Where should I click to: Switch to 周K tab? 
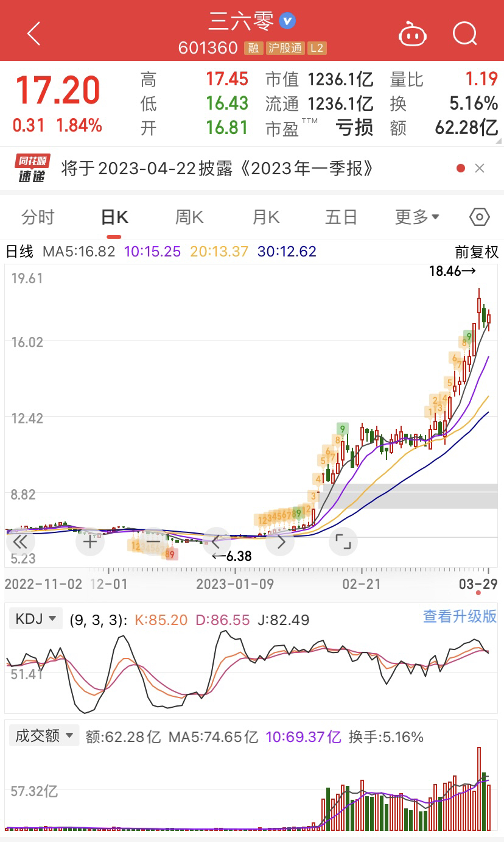(x=189, y=217)
